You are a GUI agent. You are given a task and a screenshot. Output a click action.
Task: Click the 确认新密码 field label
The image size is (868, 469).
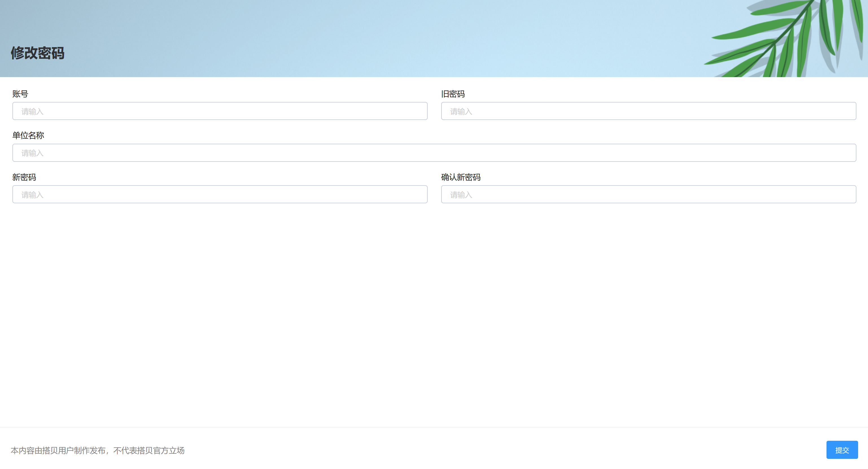pyautogui.click(x=460, y=177)
